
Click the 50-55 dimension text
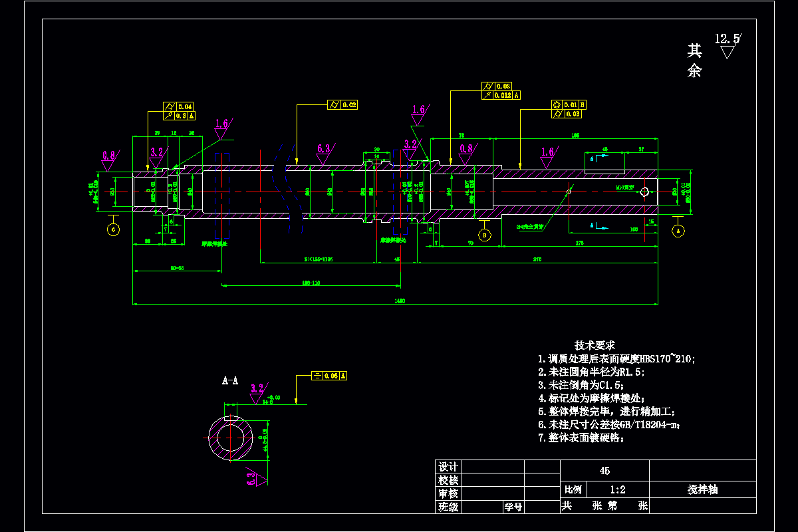[x=177, y=267]
